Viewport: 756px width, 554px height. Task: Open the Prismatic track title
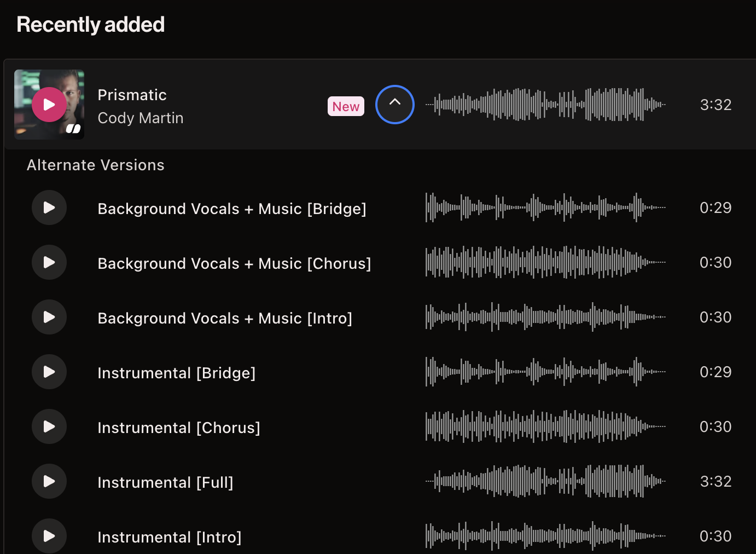[x=132, y=95]
